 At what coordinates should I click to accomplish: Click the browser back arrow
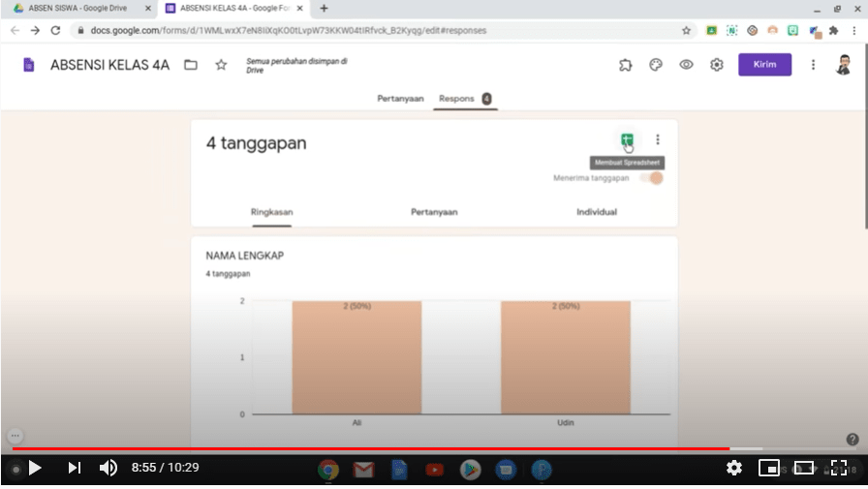point(15,30)
